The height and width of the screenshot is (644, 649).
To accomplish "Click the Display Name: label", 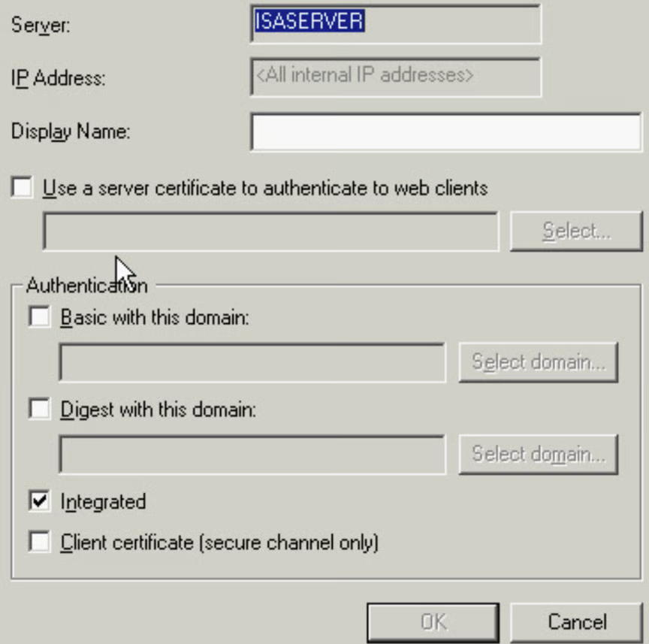I will point(71,132).
